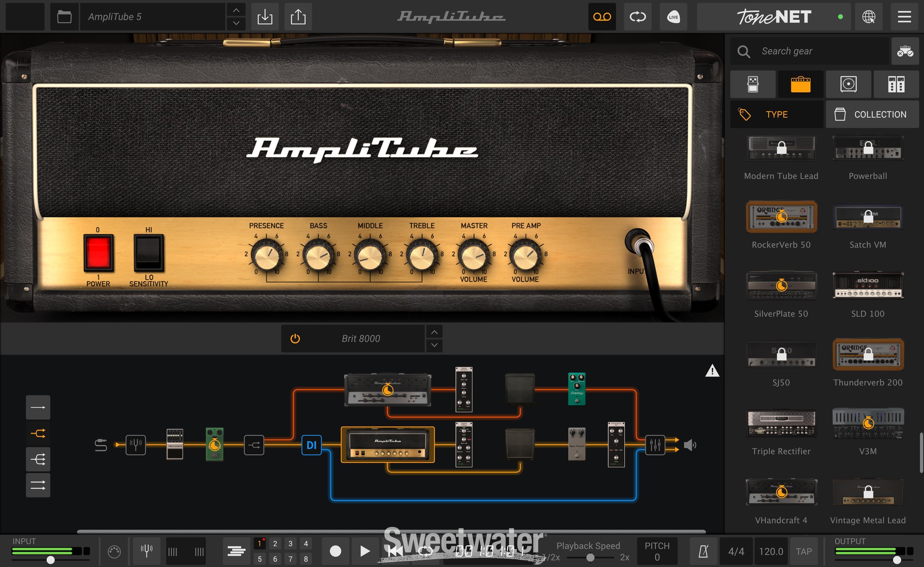
Task: Switch to the stomp pedals gear tab
Action: pyautogui.click(x=753, y=84)
